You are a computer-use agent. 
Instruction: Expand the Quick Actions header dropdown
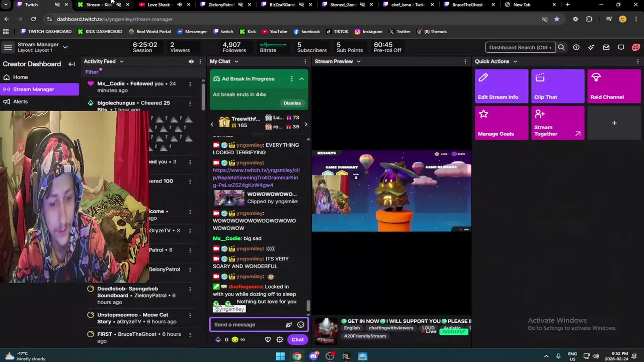(515, 61)
